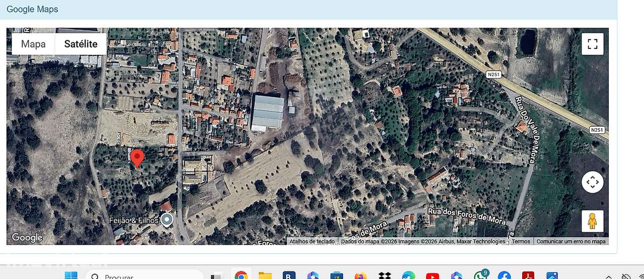644x279 pixels.
Task: Open WhatsApp with notification badge
Action: tap(480, 275)
